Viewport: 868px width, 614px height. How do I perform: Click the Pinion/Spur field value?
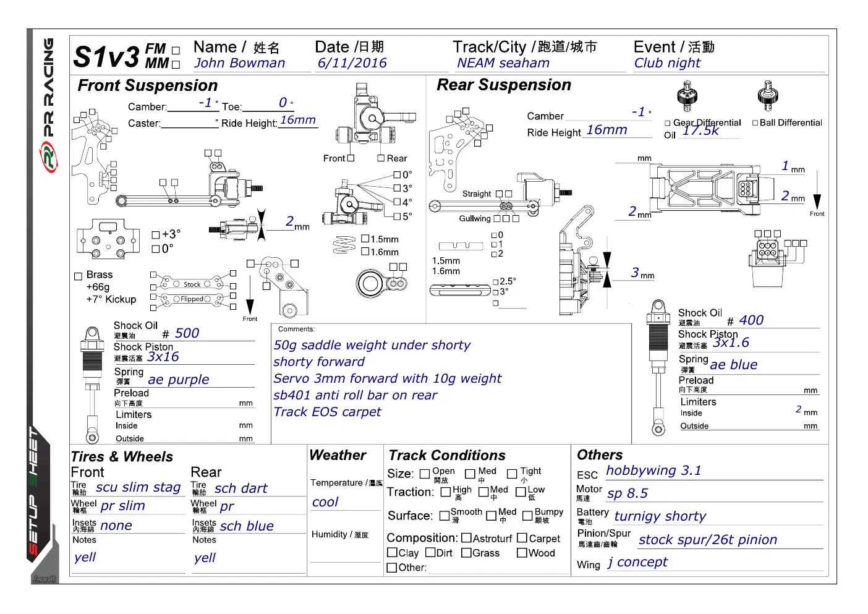point(731,540)
